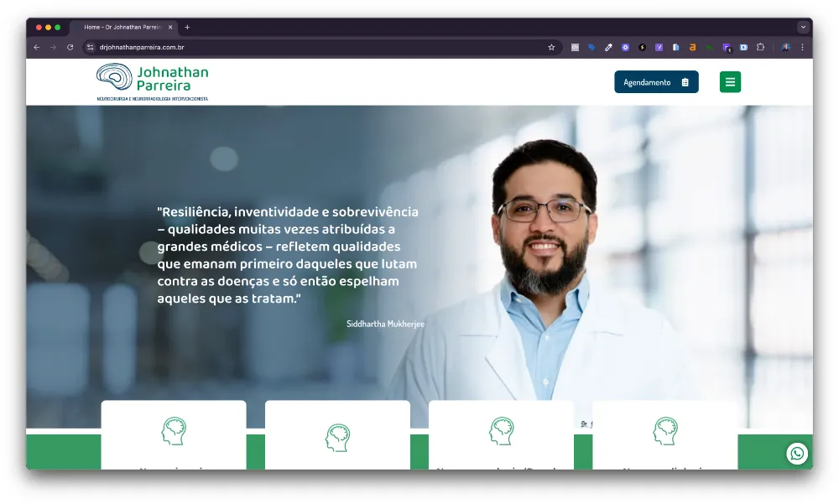
Task: View site information in address bar
Action: 91,48
